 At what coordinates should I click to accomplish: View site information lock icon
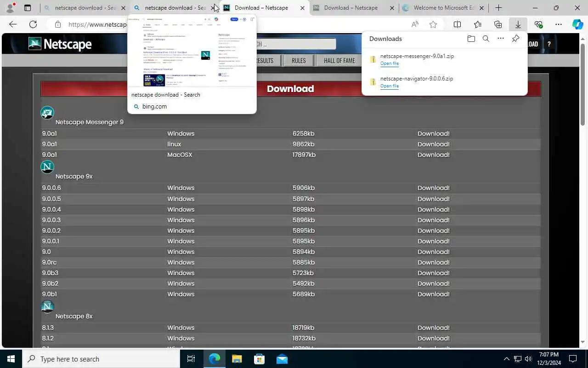point(57,24)
